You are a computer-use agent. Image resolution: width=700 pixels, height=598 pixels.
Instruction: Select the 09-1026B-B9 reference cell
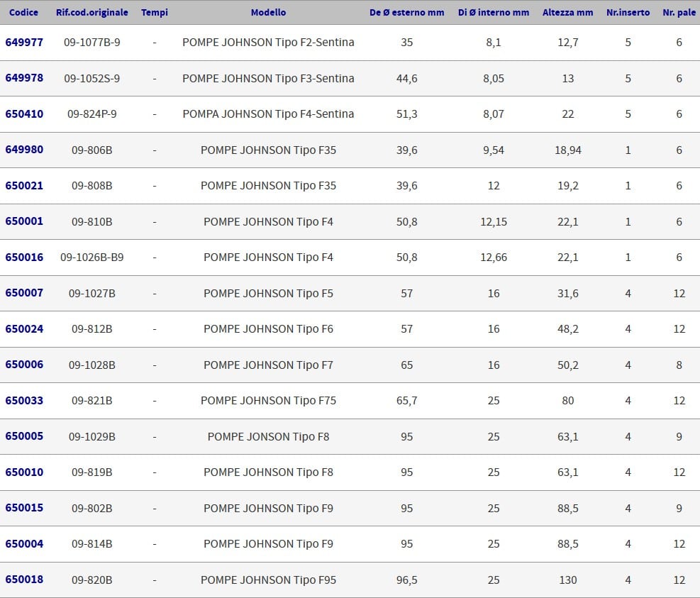pos(92,258)
